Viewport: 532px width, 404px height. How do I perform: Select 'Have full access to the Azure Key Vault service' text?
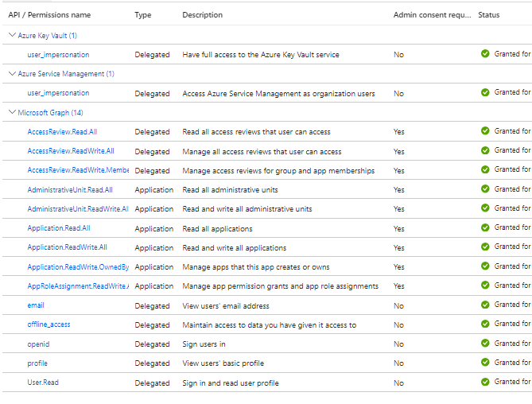pos(261,55)
